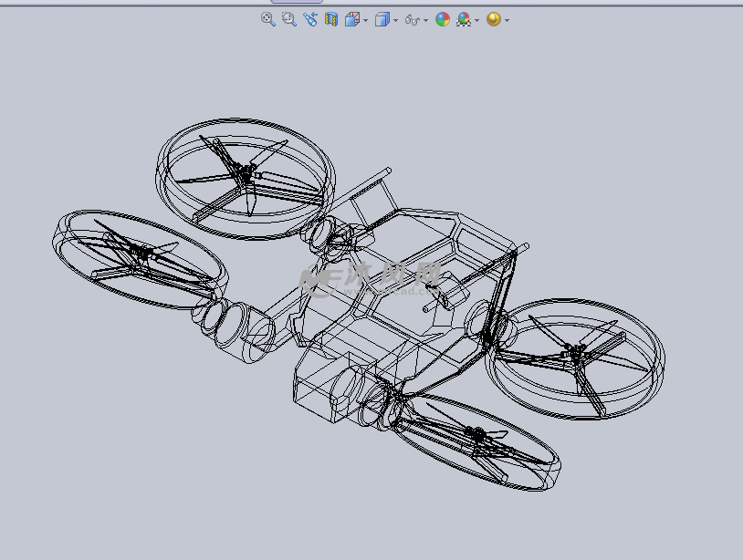743x560 pixels.
Task: Click the View Settings gold sphere icon
Action: tap(494, 19)
